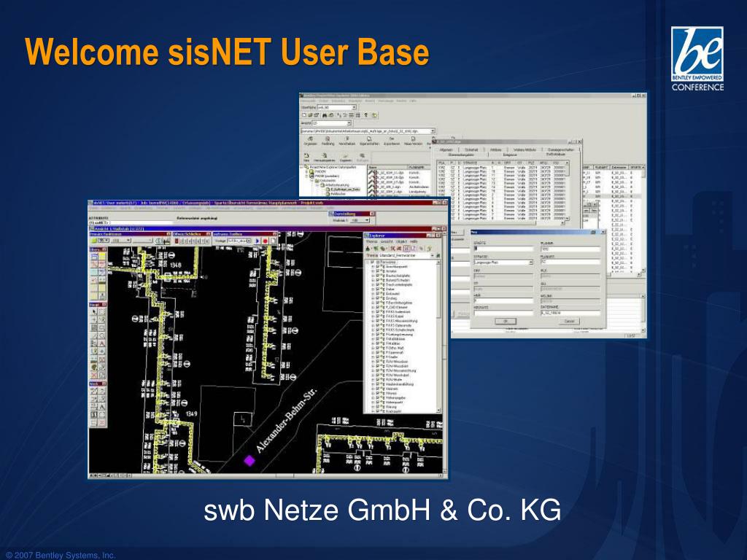Image resolution: width=747 pixels, height=560 pixels.
Task: Toggle the Armatur layer checkbox
Action: [378, 271]
